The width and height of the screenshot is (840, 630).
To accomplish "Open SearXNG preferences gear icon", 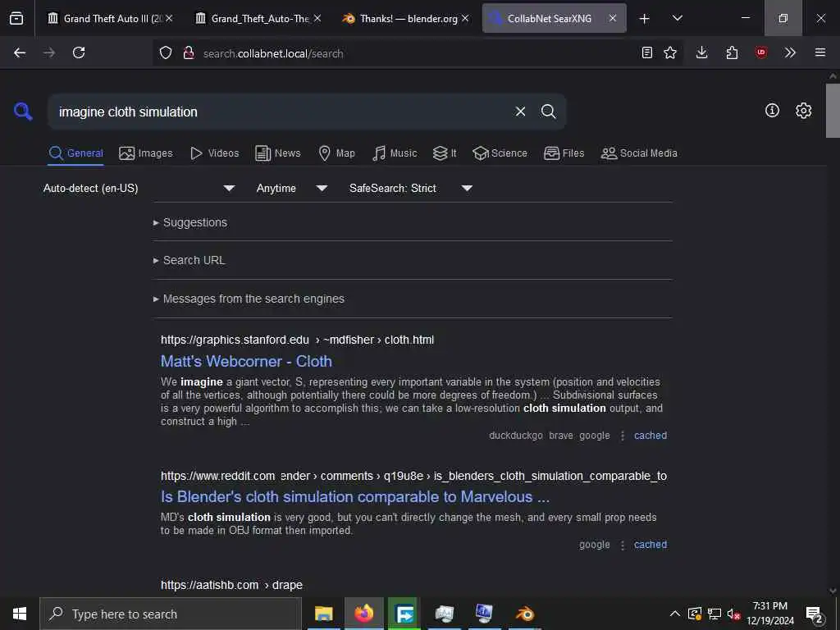I will pos(804,111).
